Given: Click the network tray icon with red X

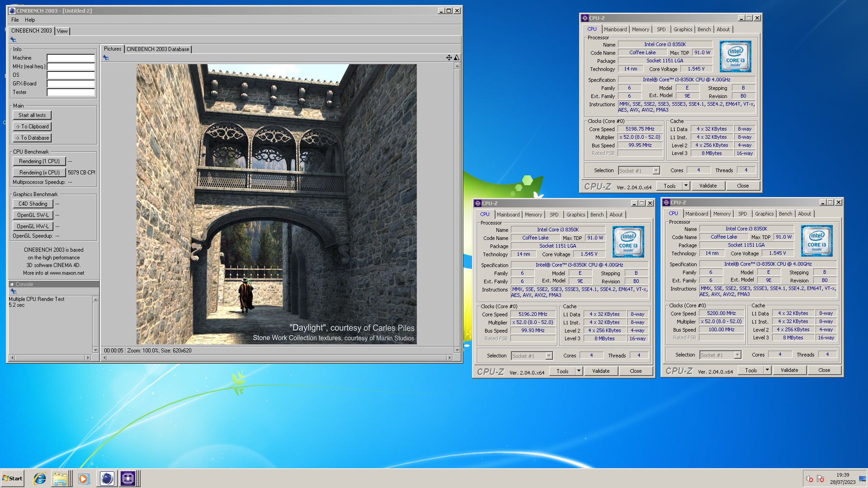Looking at the screenshot, I should tap(821, 479).
